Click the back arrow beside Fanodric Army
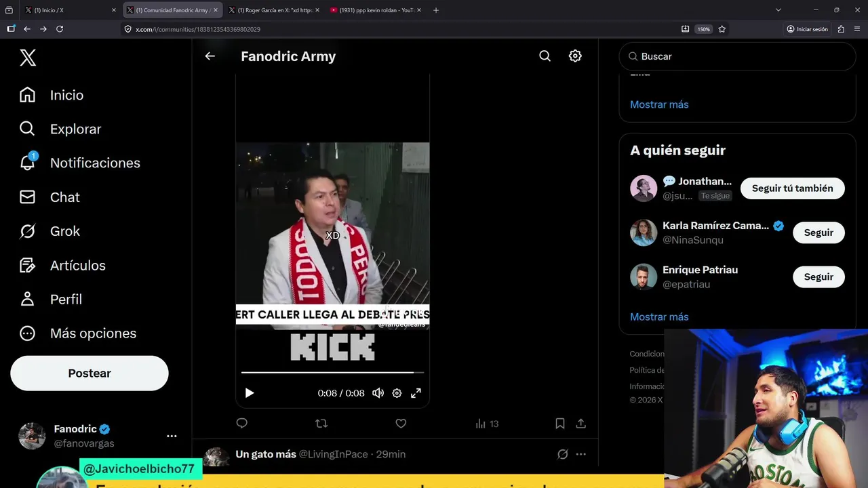Screen dimensions: 868x488 tap(210, 56)
